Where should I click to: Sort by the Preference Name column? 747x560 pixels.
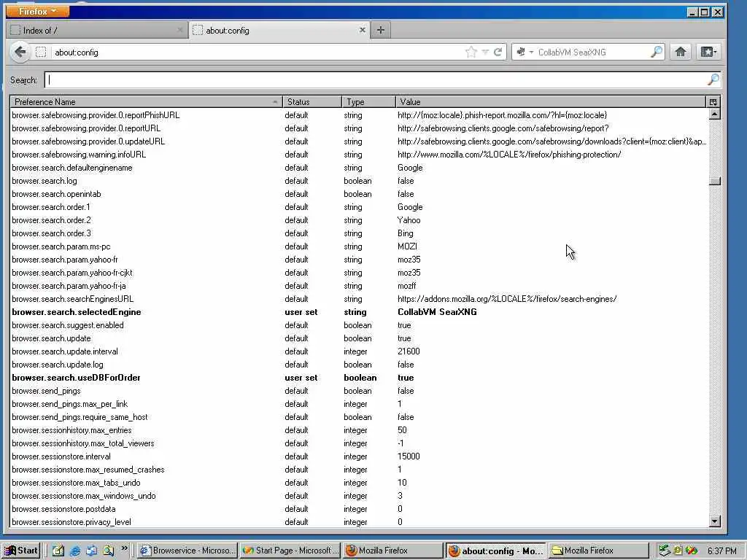coord(146,102)
